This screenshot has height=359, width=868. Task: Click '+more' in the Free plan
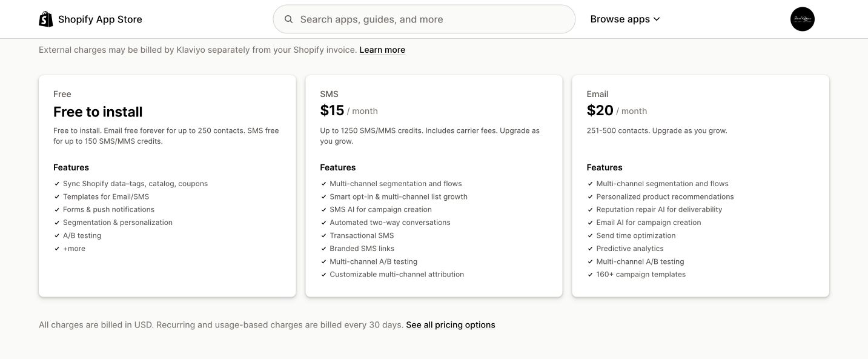(74, 249)
